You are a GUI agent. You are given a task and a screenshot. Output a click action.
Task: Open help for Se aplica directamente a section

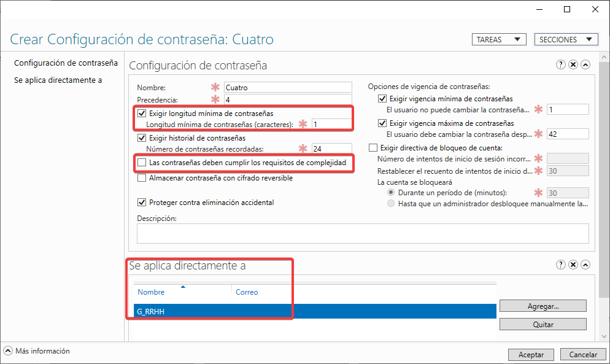coord(560,265)
